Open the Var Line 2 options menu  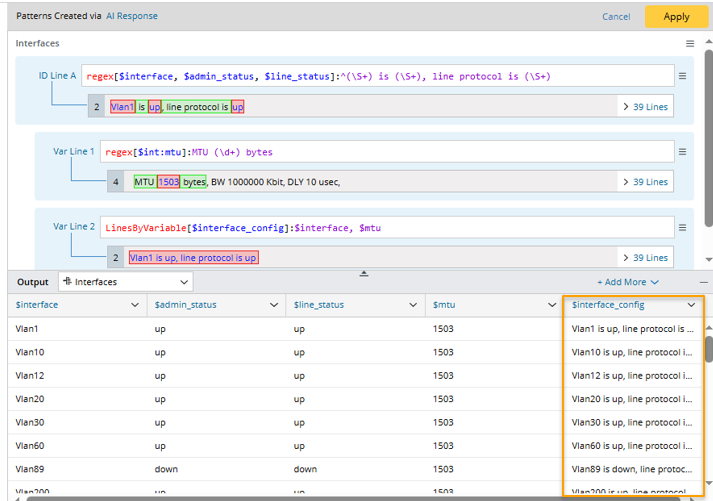tap(682, 227)
